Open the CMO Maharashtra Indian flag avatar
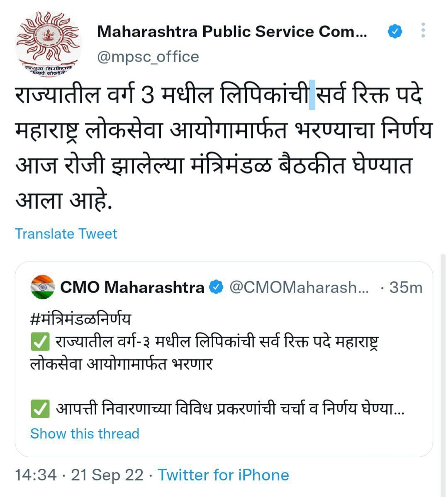The image size is (448, 497). [42, 287]
